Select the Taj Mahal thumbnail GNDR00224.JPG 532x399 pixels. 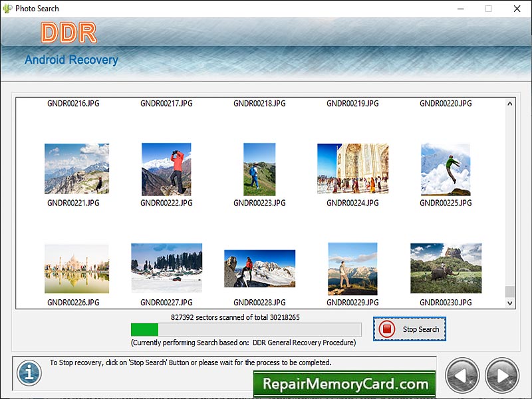pos(352,168)
